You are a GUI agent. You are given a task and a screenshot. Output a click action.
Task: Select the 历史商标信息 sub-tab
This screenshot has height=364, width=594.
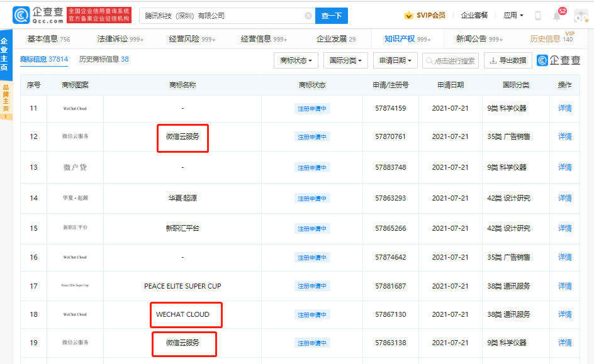click(x=104, y=60)
